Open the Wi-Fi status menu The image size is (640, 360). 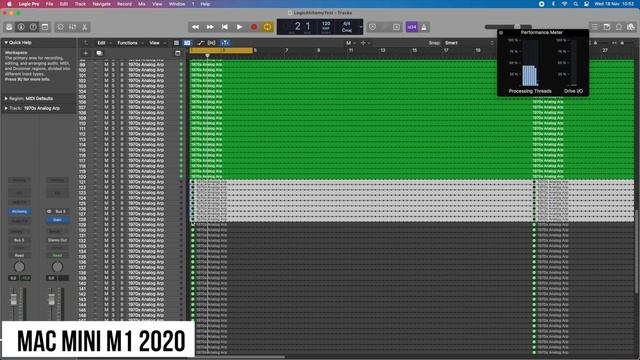(564, 4)
